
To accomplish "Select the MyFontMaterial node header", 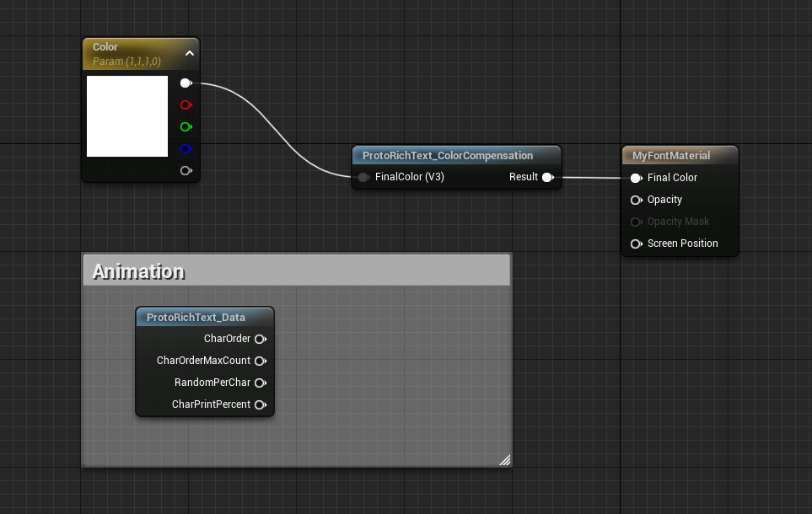I will coord(671,156).
